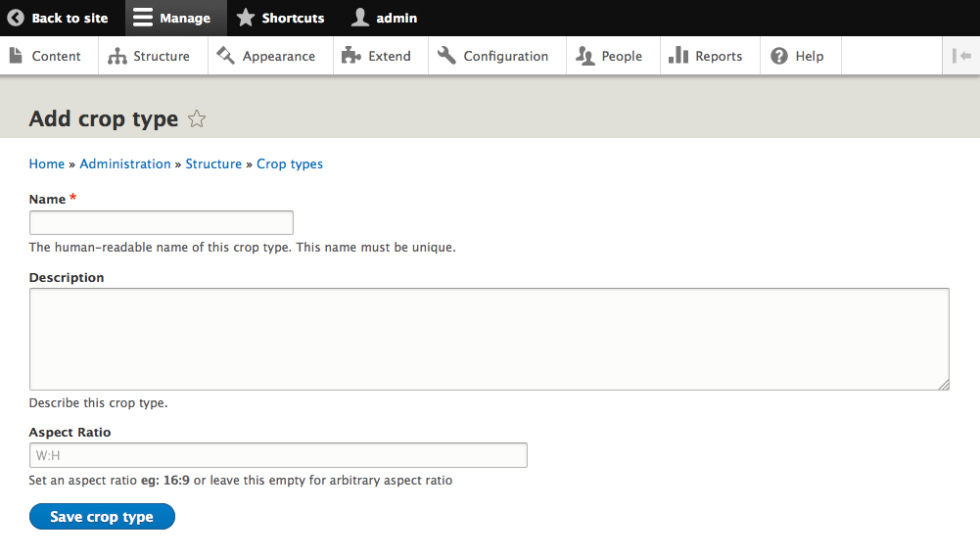Open Extend puzzle-piece modules page

[x=377, y=56]
